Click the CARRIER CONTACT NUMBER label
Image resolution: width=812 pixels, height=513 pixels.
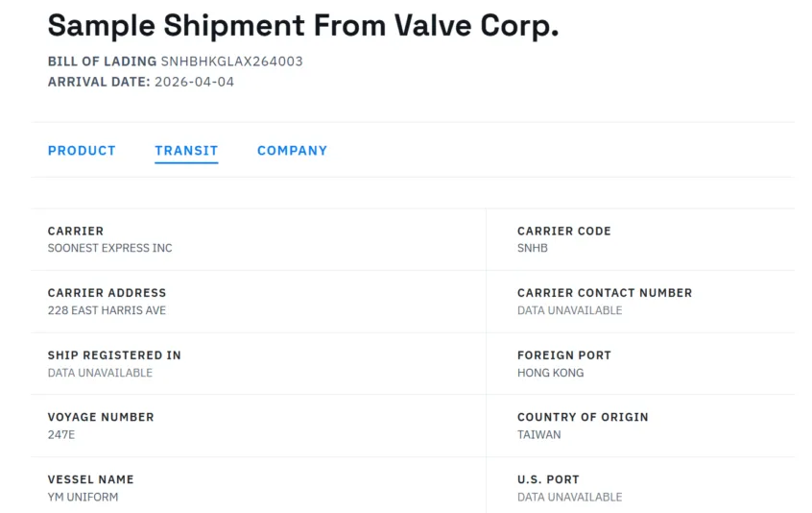click(605, 293)
